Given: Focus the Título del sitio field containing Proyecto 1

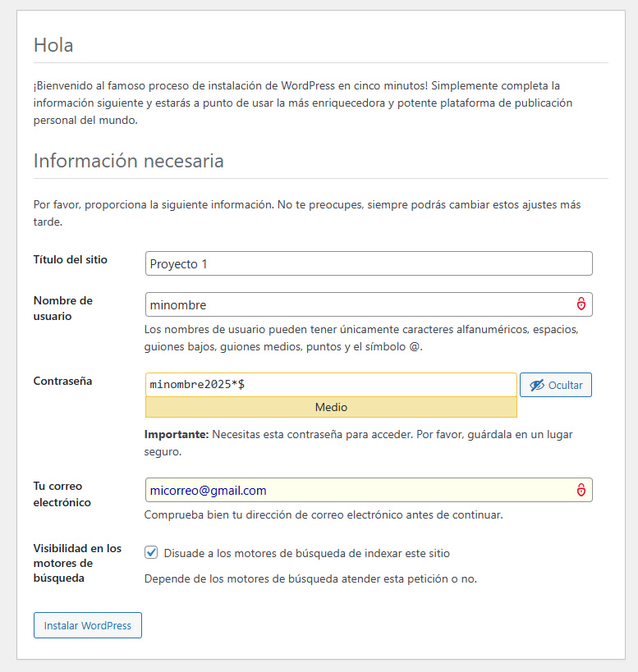Looking at the screenshot, I should tap(369, 263).
